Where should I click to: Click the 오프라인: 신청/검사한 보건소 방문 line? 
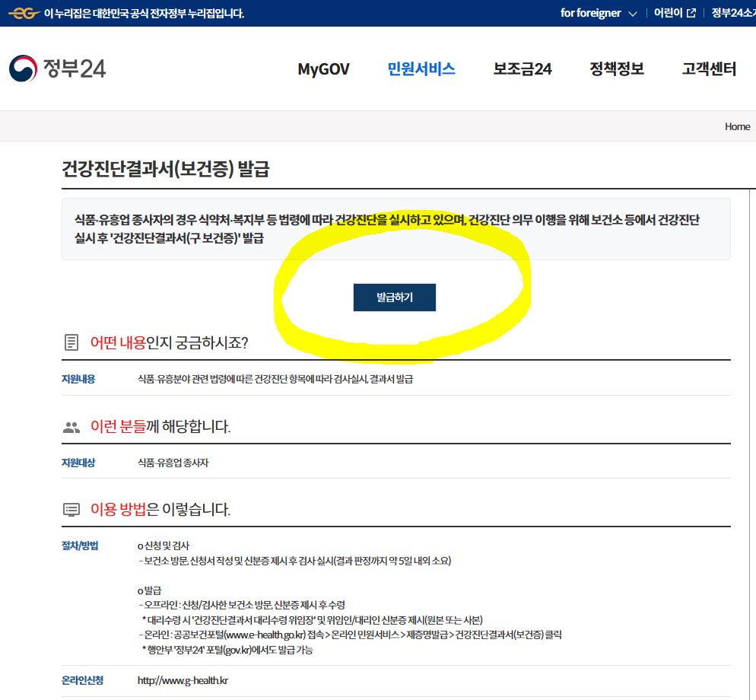click(242, 605)
